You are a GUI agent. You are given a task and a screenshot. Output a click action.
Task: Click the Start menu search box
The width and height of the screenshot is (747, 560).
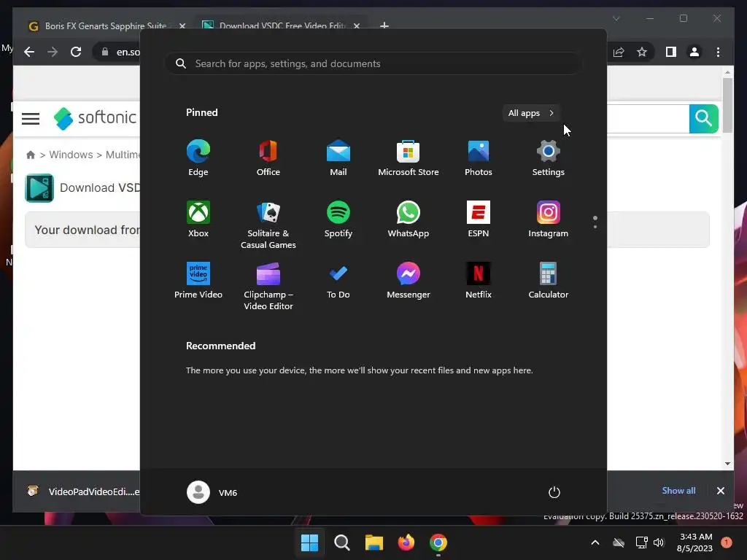(373, 63)
